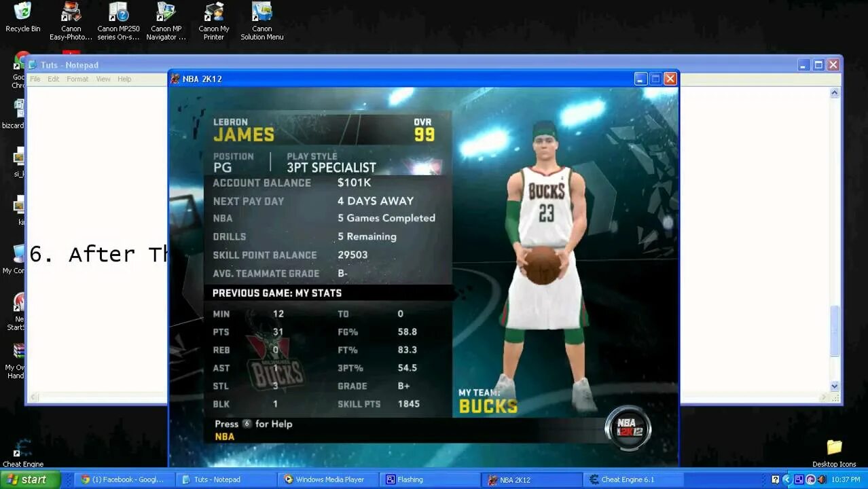Image resolution: width=868 pixels, height=489 pixels.
Task: Click '5 Games Completed' NBA value
Action: pos(386,218)
